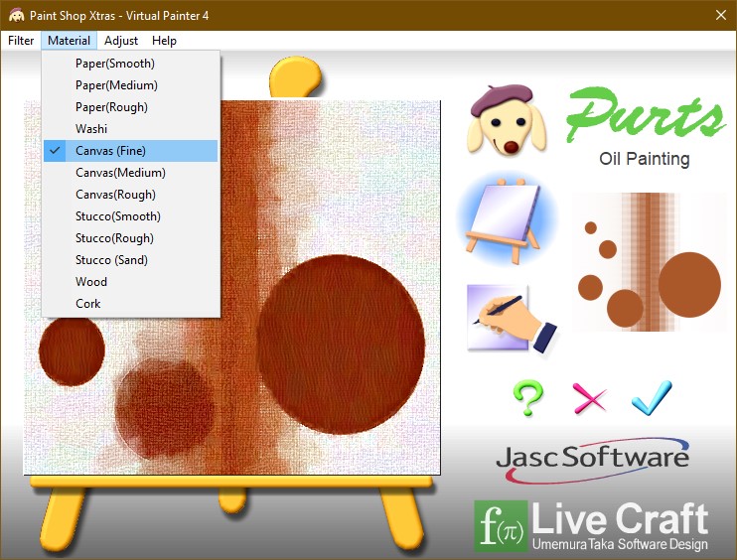Viewport: 737px width, 560px height.
Task: Choose Stucco (Sand) material
Action: [x=131, y=260]
